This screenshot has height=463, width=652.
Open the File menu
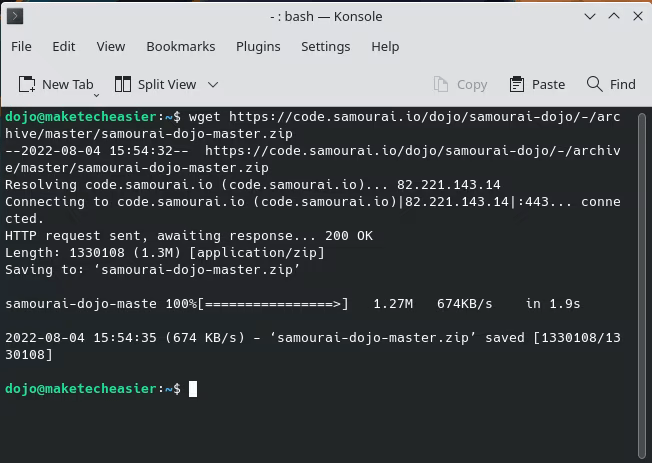(21, 47)
